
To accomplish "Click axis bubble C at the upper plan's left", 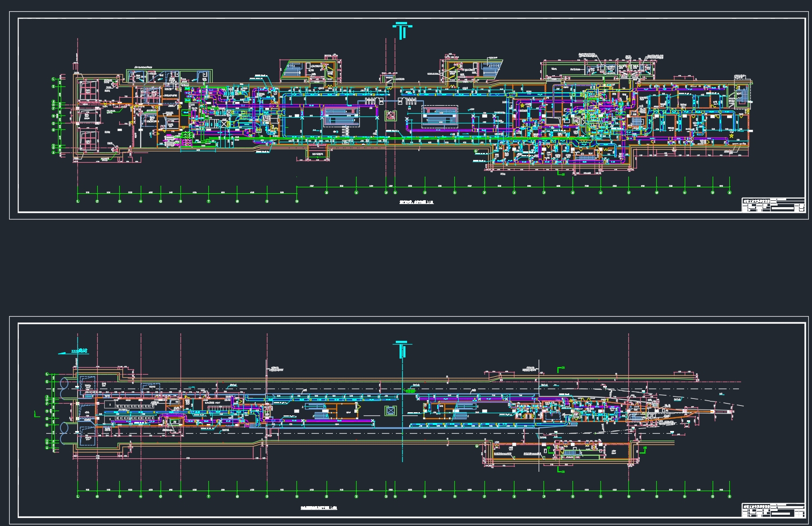I will click(53, 79).
